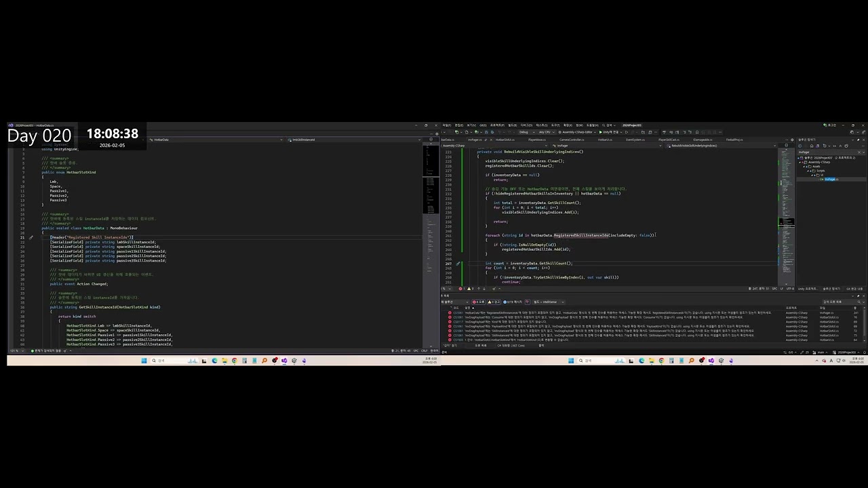Open the 빌드(B) menu

pyautogui.click(x=513, y=125)
